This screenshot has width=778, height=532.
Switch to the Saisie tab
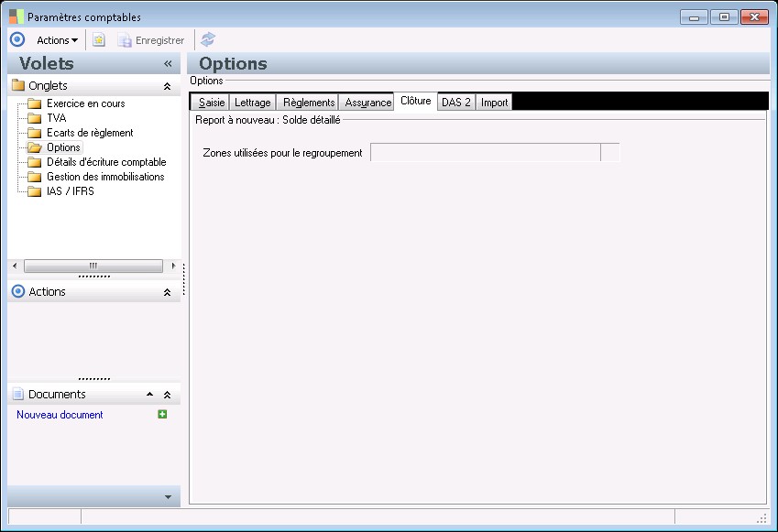click(x=211, y=103)
